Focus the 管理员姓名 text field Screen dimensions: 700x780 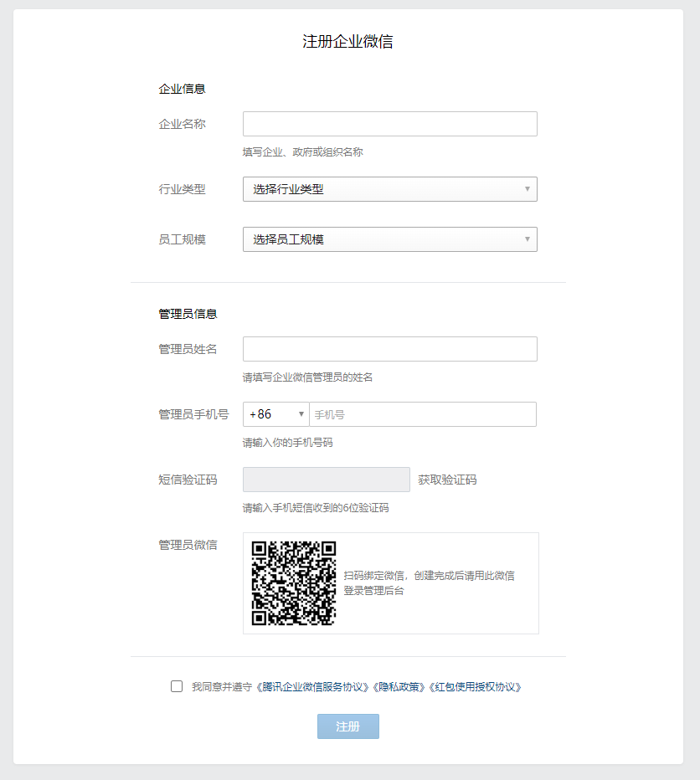click(x=390, y=349)
